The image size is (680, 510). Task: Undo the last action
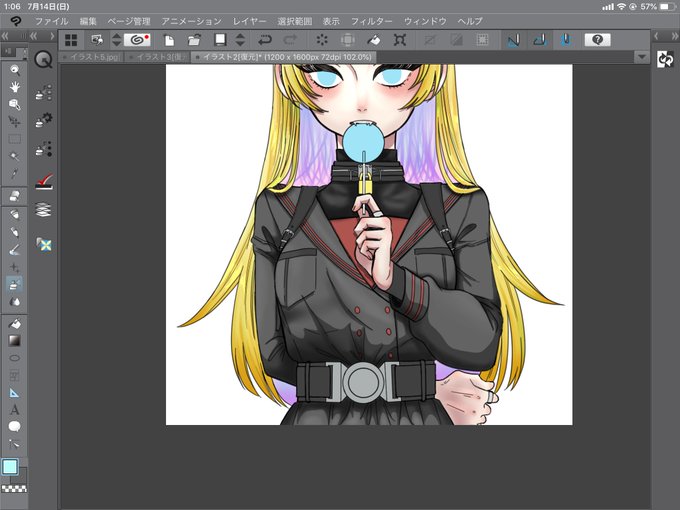click(265, 40)
